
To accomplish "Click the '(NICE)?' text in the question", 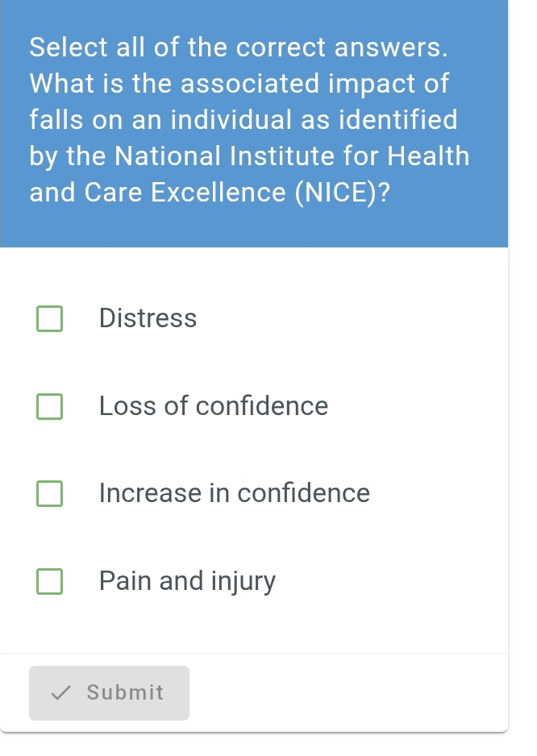I will pyautogui.click(x=343, y=193).
